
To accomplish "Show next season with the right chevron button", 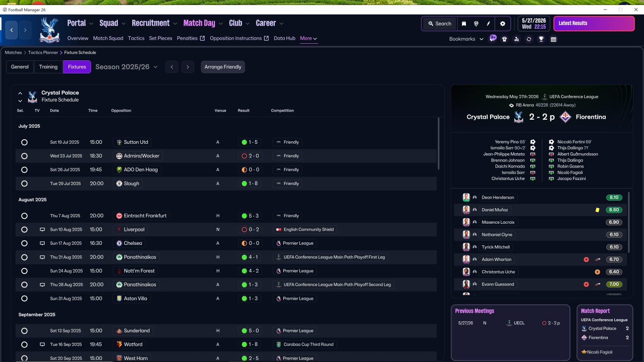I will (x=188, y=67).
